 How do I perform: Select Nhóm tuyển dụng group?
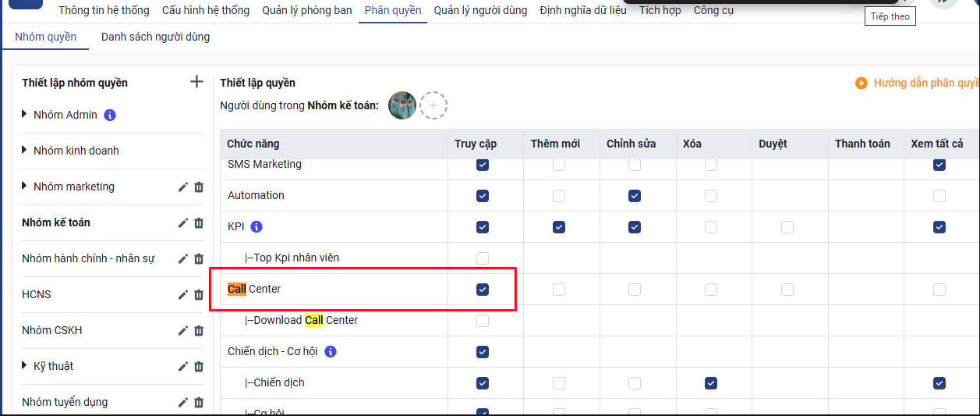[x=65, y=402]
